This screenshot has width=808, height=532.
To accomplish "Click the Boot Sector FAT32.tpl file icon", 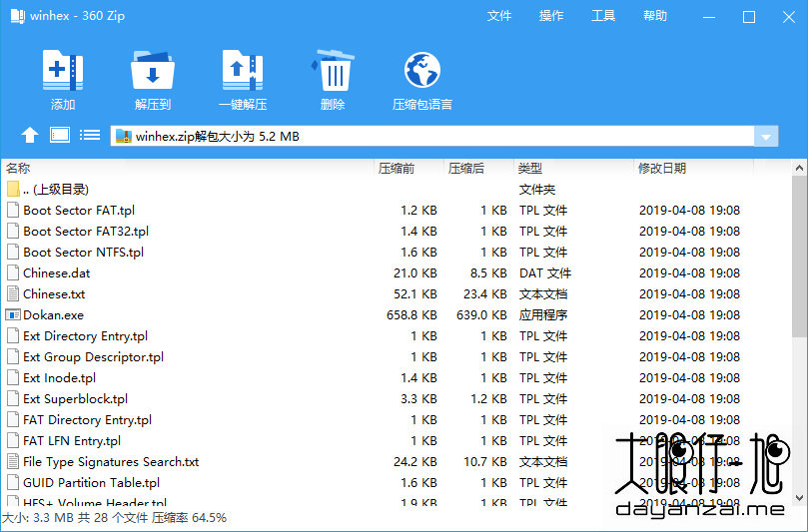I will [x=13, y=232].
